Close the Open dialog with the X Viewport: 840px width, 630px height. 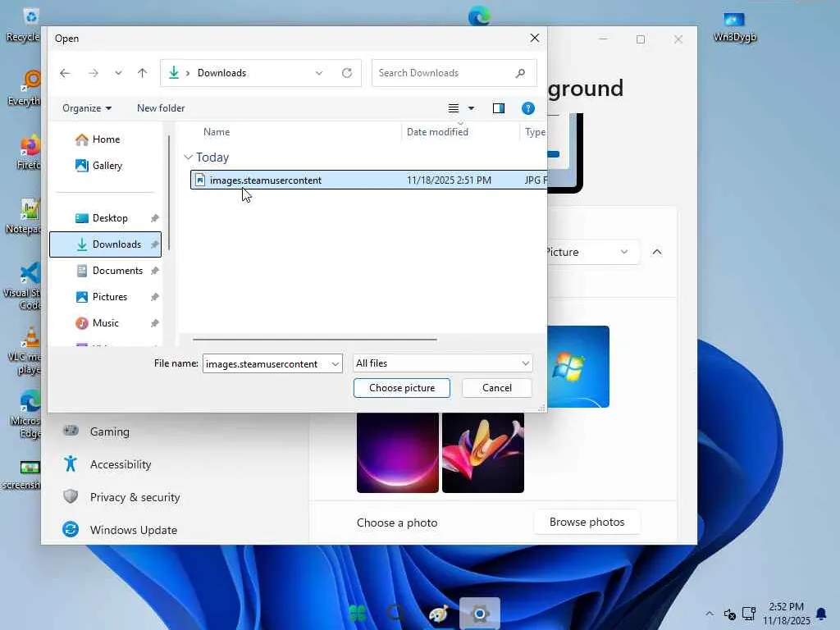(x=535, y=38)
